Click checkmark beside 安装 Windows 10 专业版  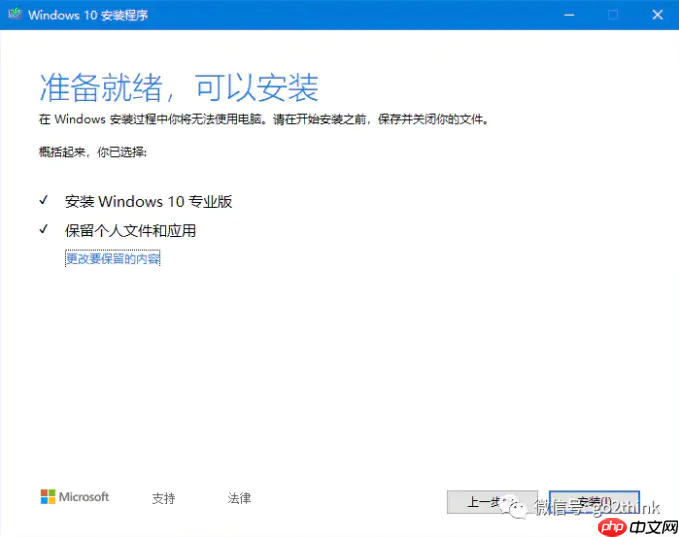tap(43, 200)
